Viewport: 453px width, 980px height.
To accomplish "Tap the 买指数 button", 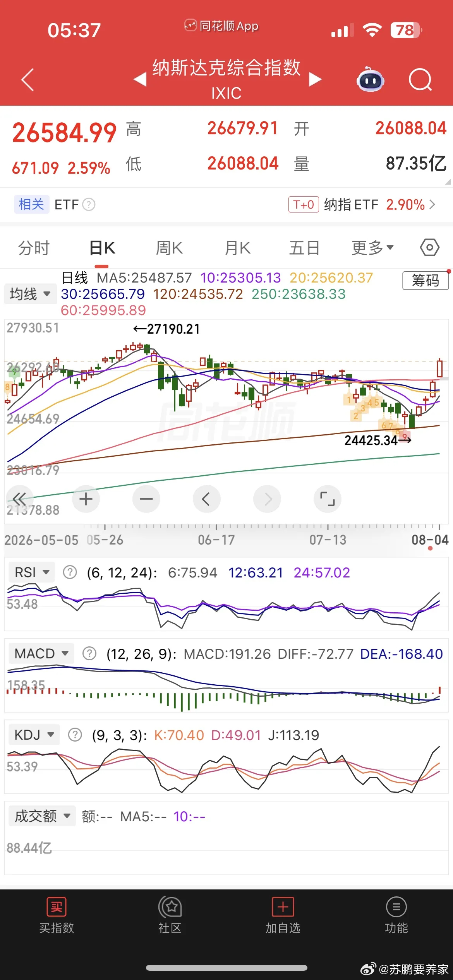I will tap(57, 916).
